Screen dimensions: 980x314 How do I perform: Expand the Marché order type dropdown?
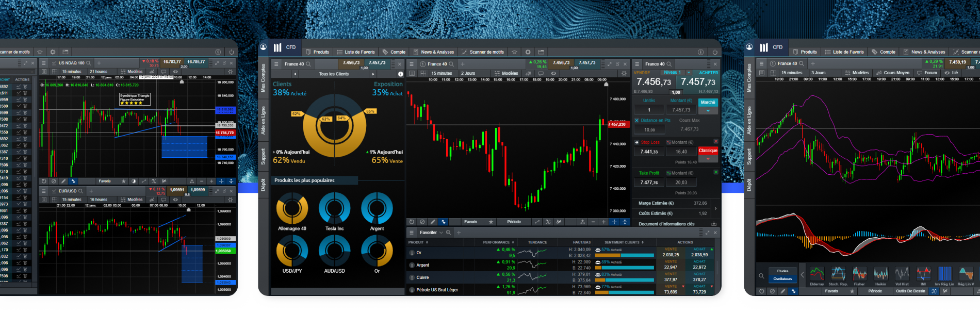[x=708, y=110]
